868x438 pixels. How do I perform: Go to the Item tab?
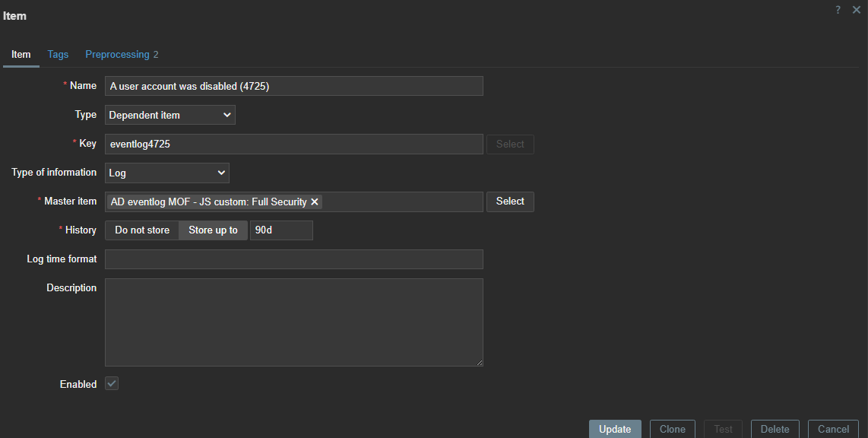[21, 55]
